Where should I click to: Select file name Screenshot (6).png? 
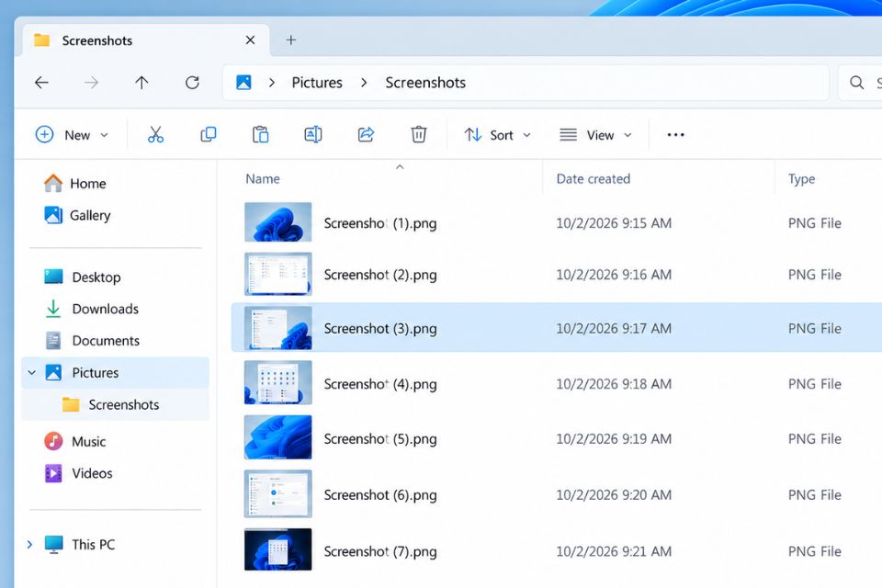click(x=380, y=495)
